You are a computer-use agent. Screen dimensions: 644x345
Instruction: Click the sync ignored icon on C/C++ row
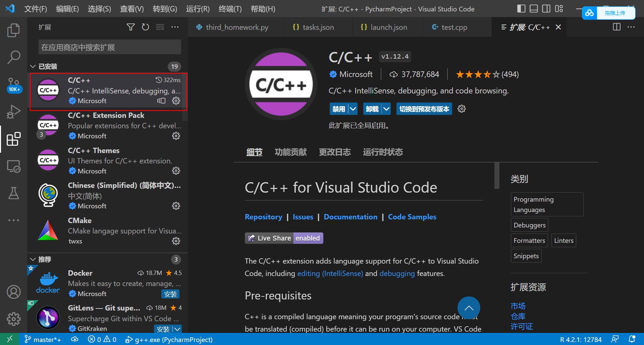pyautogui.click(x=161, y=101)
